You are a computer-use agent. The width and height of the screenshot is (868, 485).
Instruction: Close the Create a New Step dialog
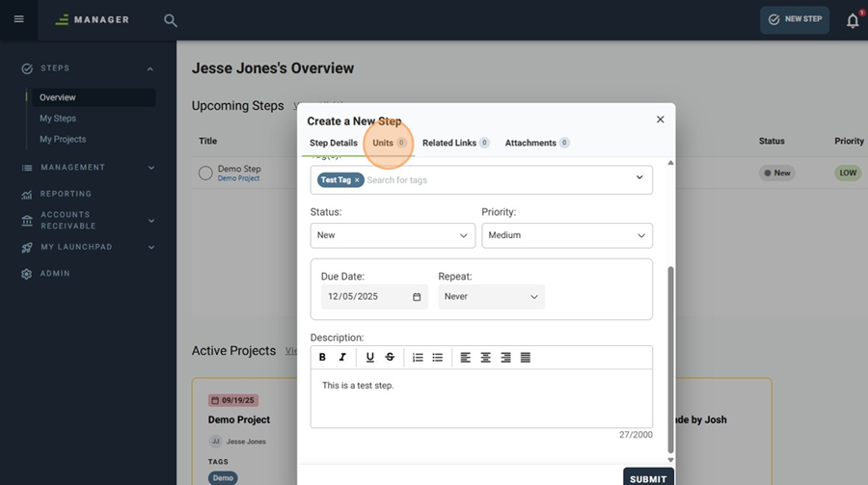point(660,120)
